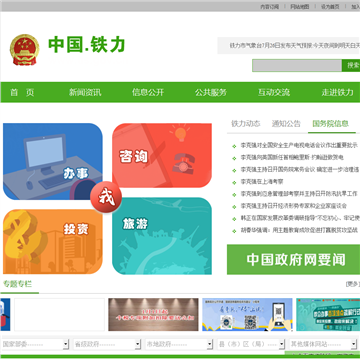Open the 新闻资讯 navigation menu
Image resolution: width=360 pixels, height=360 pixels.
(x=85, y=92)
